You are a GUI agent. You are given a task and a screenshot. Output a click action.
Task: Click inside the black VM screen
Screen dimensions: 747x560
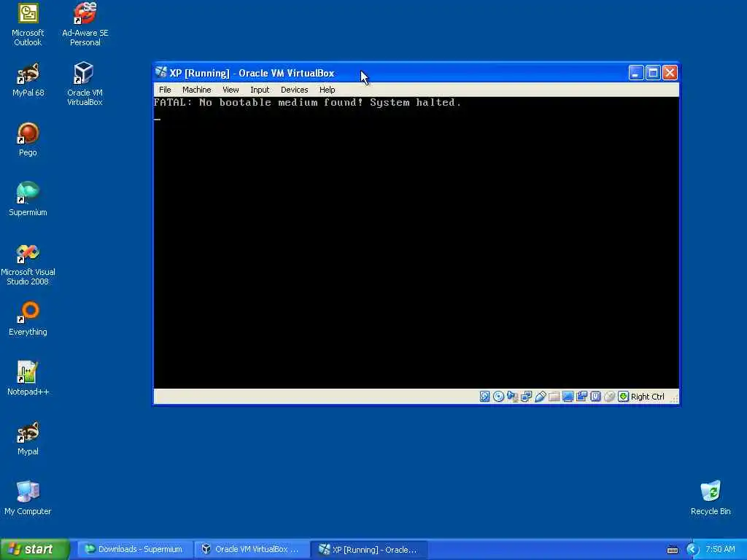pos(417,243)
